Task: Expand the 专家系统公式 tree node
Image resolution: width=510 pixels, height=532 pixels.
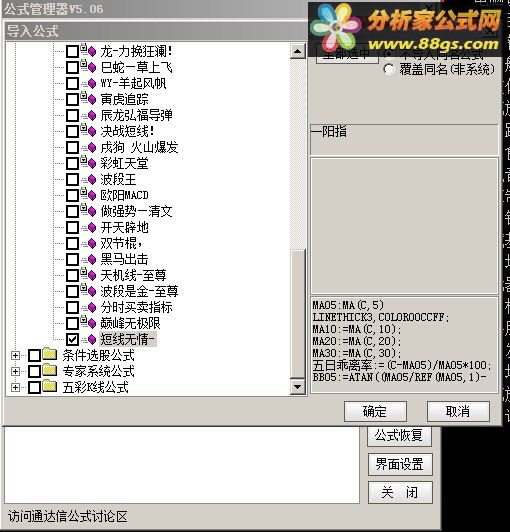Action: tap(15, 372)
